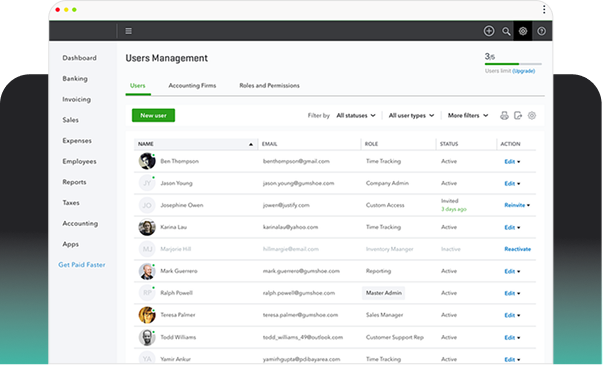The image size is (603, 365).
Task: Select Karina Lau's avatar photo
Action: click(x=147, y=227)
